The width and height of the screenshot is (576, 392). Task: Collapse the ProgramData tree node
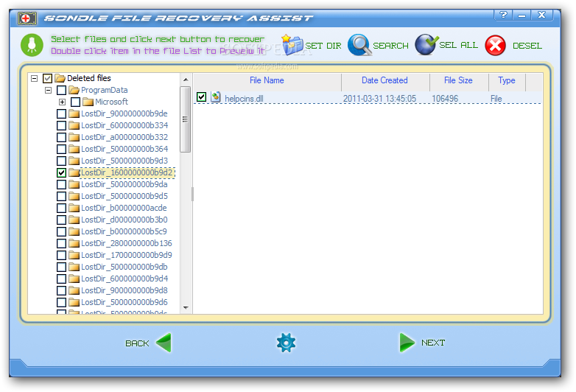click(48, 90)
